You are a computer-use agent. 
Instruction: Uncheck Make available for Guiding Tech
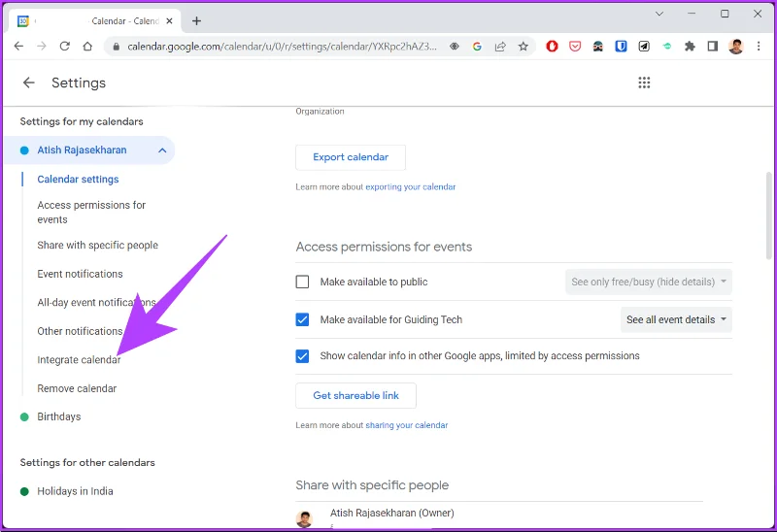click(x=302, y=319)
